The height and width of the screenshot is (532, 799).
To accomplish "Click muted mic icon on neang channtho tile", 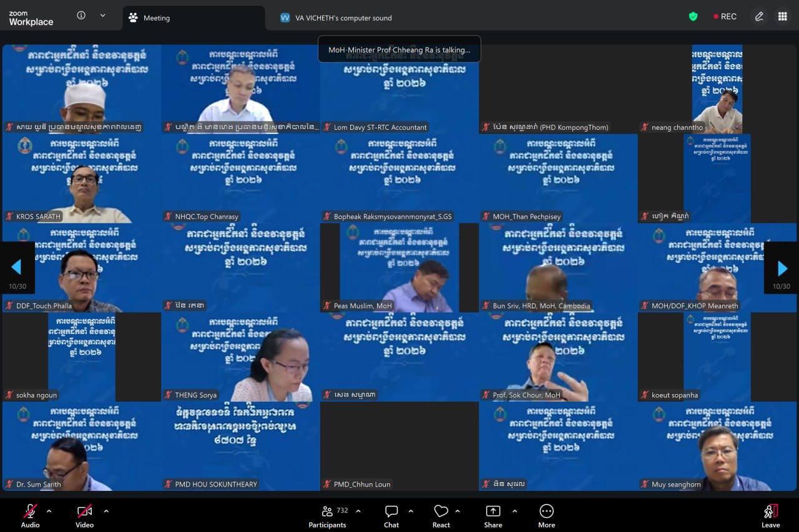I will click(x=645, y=127).
